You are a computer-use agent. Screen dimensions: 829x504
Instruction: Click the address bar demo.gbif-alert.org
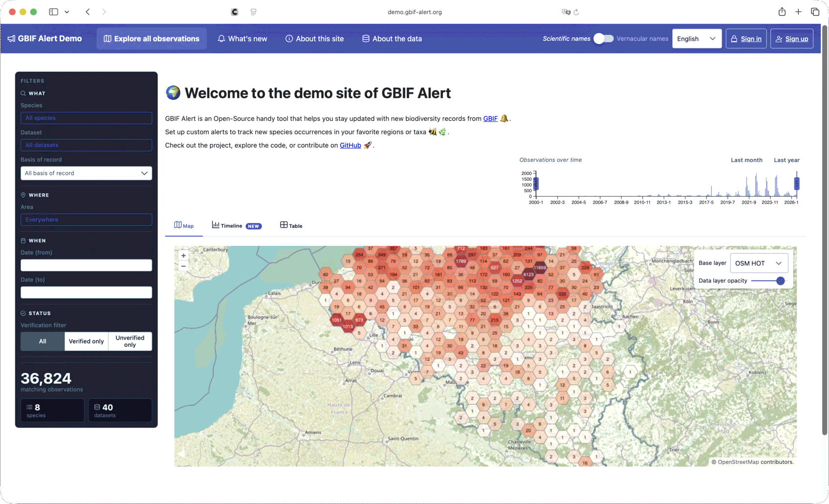[414, 12]
